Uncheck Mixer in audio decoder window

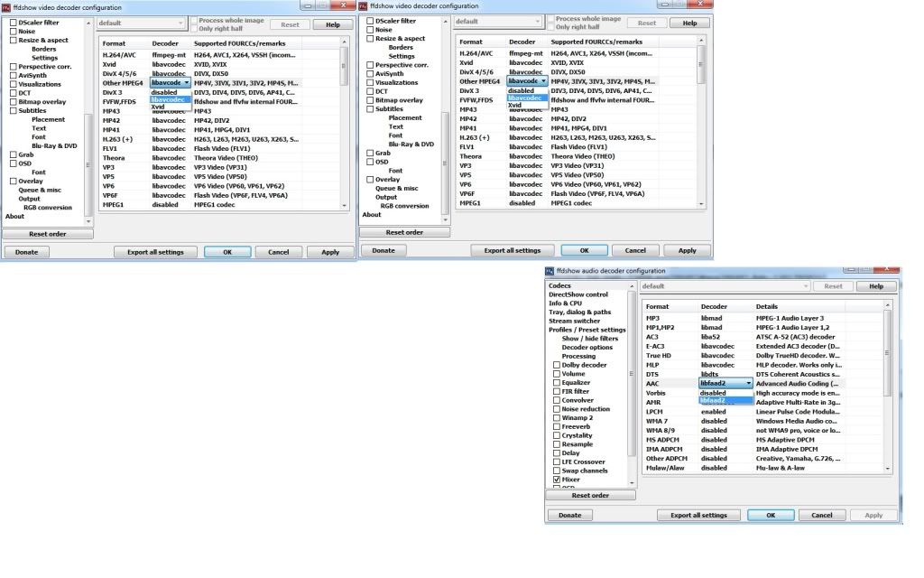pos(556,480)
